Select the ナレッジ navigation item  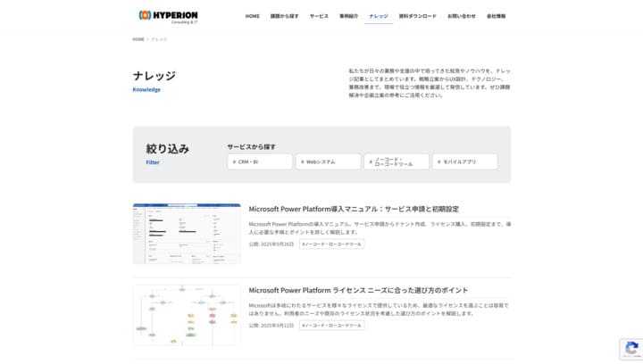pyautogui.click(x=378, y=16)
